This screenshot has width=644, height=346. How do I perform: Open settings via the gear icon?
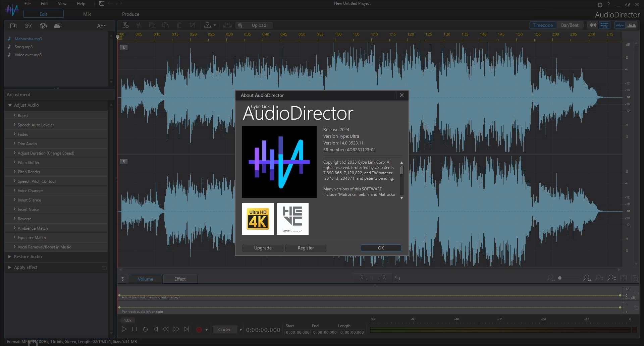(600, 5)
